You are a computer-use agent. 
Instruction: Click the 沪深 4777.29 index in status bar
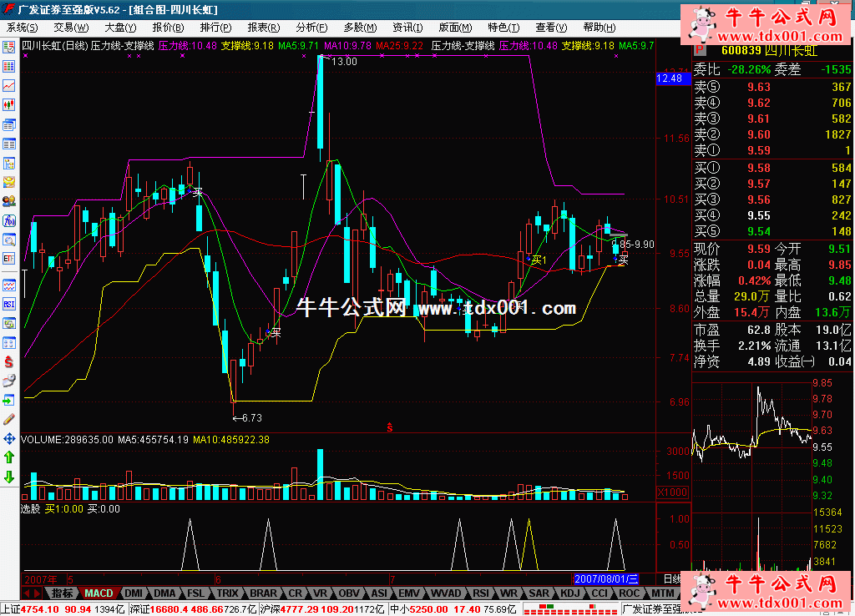point(323,609)
